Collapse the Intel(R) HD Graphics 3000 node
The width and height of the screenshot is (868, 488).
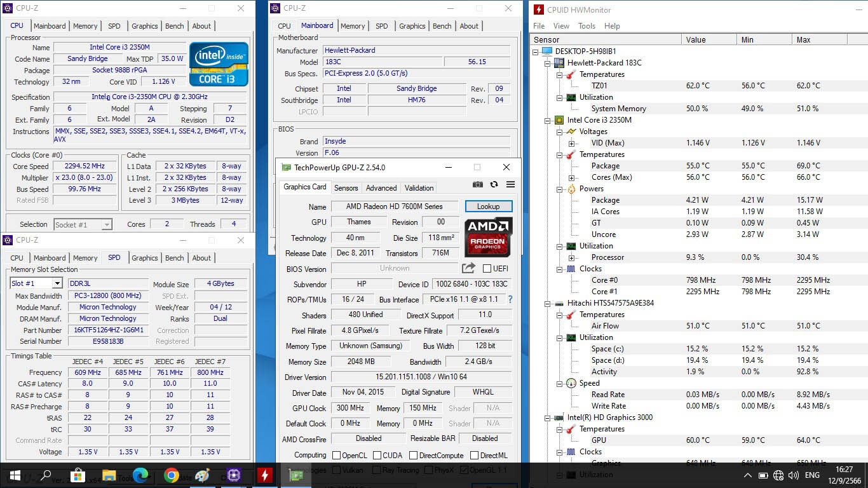click(548, 417)
